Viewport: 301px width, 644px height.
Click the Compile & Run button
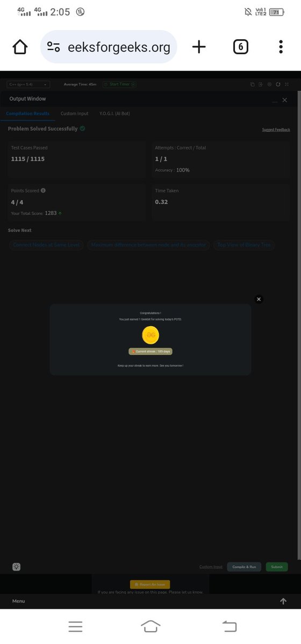[244, 567]
